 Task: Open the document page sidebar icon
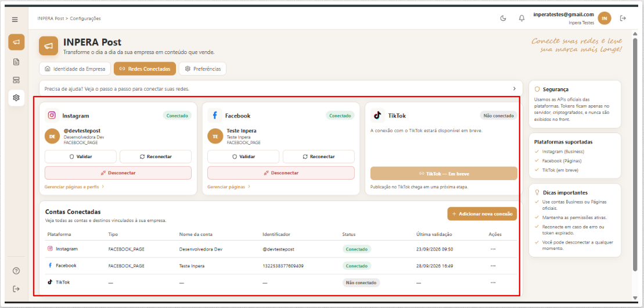(16, 62)
